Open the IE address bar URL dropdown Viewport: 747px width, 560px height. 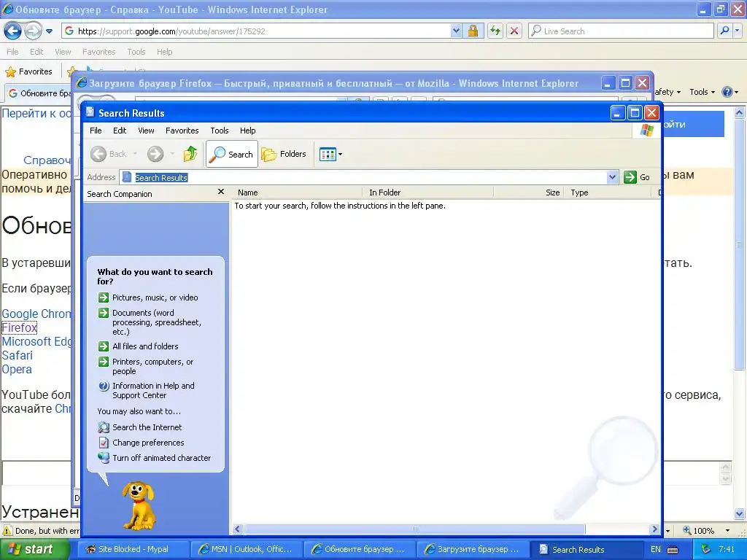(x=456, y=31)
